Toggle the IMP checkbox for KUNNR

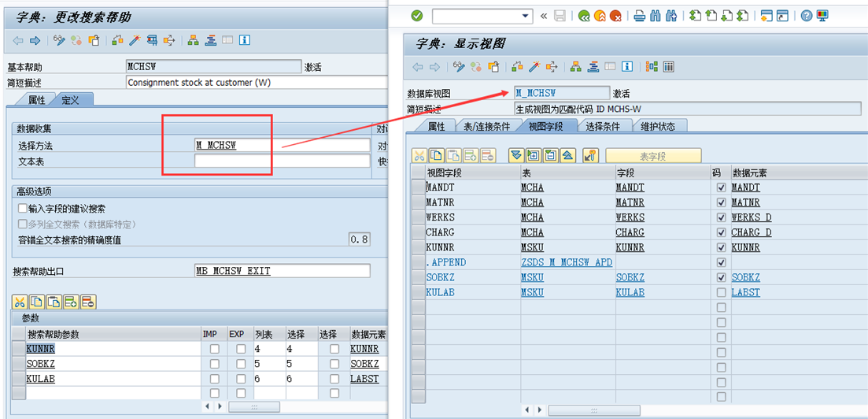[214, 348]
